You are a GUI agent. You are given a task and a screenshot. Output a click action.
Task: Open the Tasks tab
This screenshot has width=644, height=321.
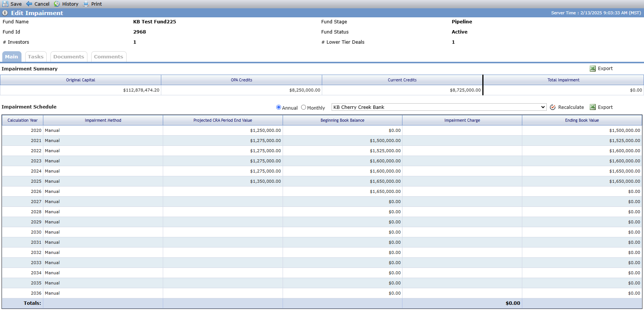pos(36,57)
